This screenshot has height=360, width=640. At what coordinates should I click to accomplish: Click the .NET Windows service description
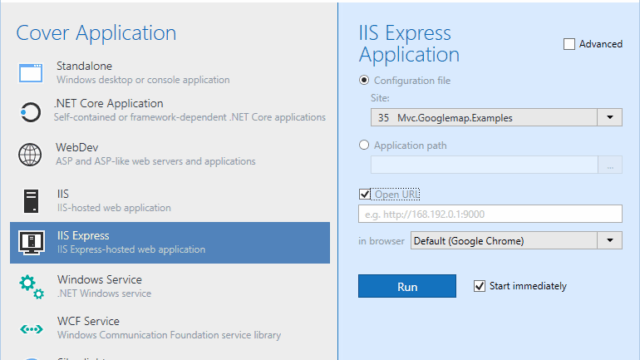click(104, 293)
